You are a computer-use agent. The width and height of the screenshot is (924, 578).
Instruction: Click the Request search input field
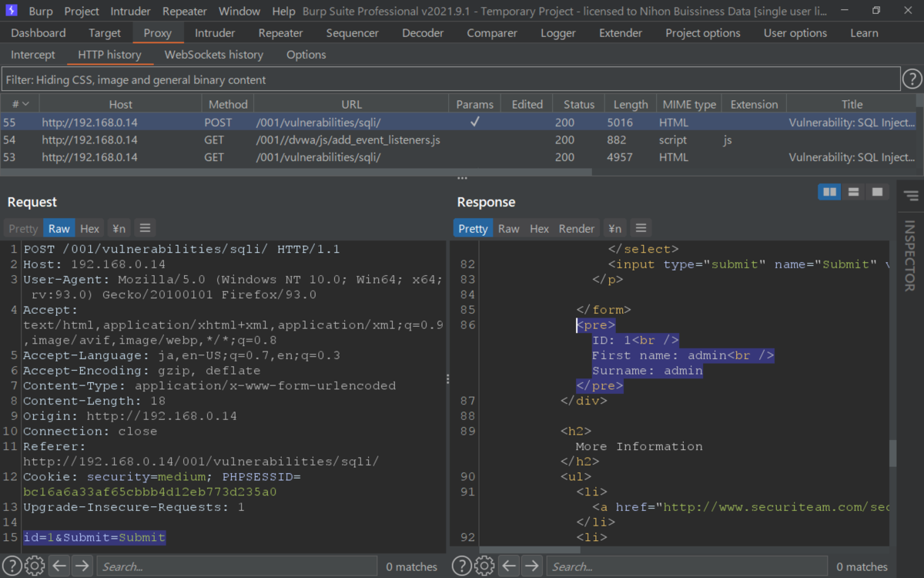(x=236, y=566)
